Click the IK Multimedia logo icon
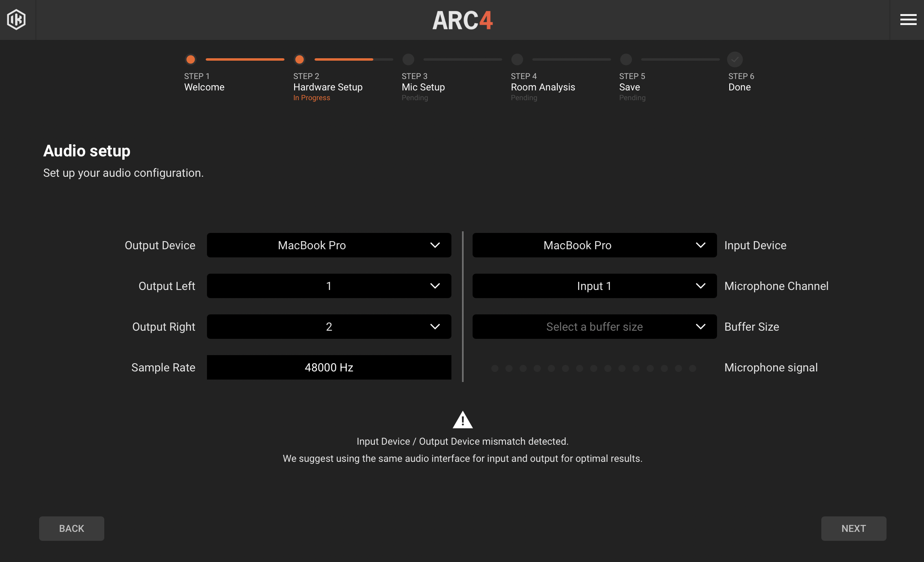Screen dimensions: 924x562 pyautogui.click(x=16, y=20)
